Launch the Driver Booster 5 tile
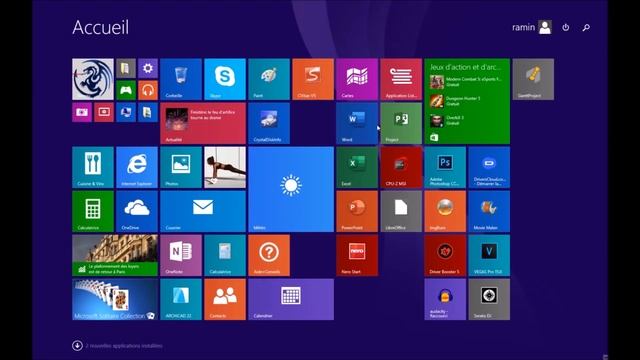Image resolution: width=640 pixels, height=360 pixels. [445, 256]
